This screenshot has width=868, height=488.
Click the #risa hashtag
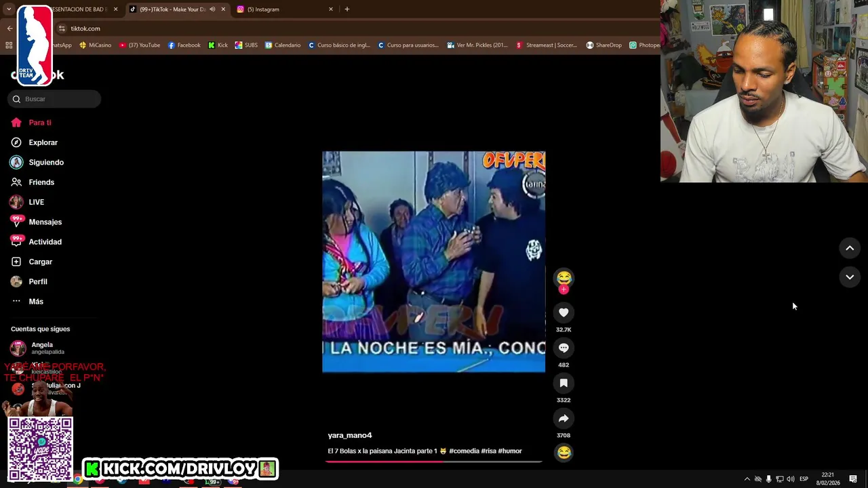click(x=488, y=451)
